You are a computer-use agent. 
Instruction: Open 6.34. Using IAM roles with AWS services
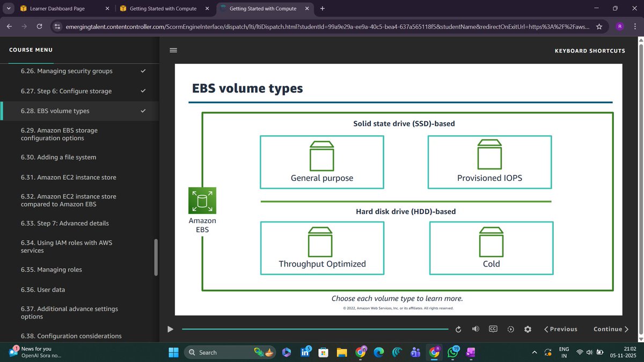tap(79, 246)
